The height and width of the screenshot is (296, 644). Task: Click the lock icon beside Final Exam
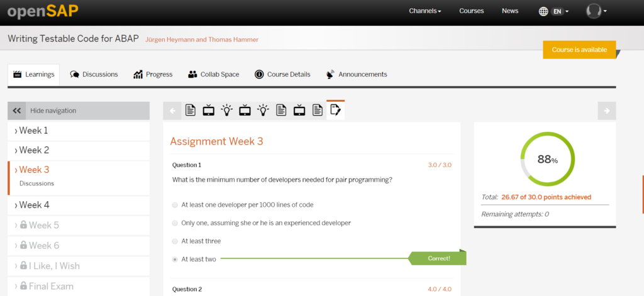[x=23, y=286]
